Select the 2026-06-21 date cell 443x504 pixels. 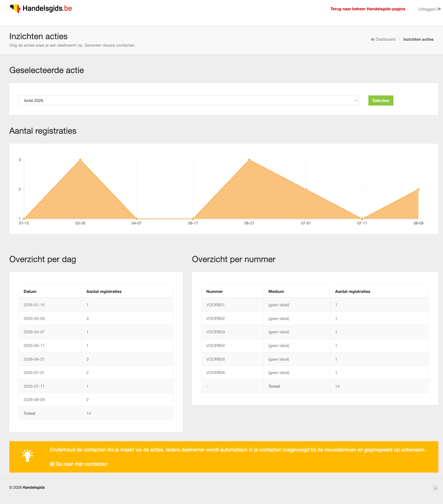(50, 359)
